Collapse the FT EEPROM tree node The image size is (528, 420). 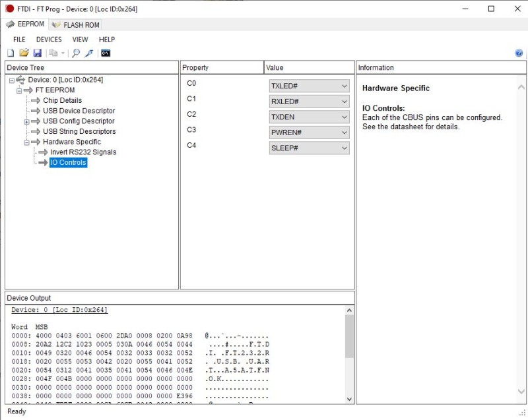coord(19,90)
